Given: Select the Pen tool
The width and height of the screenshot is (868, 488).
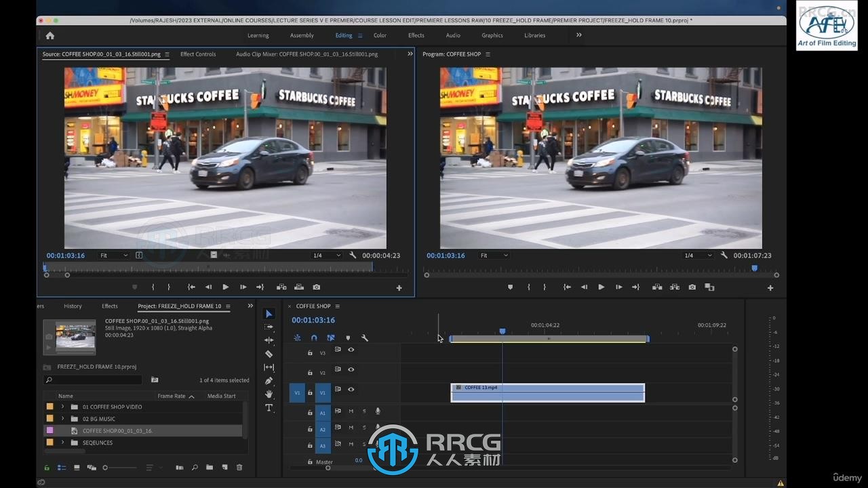Looking at the screenshot, I should (x=269, y=381).
